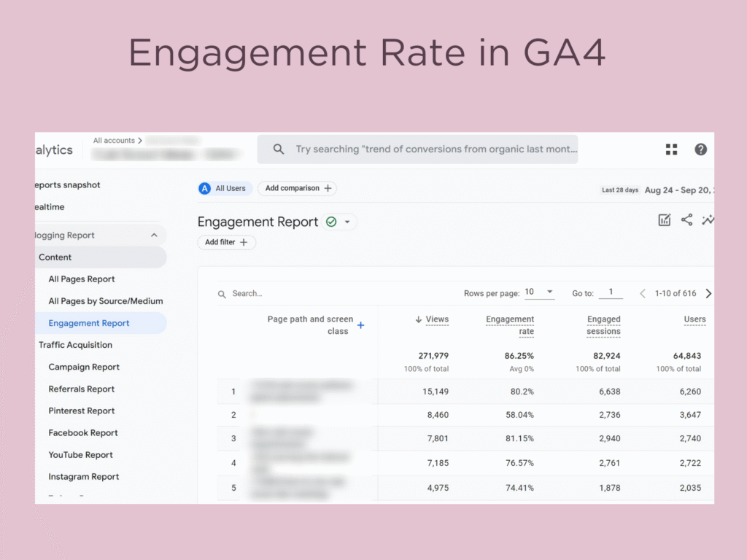Collapse the Blogging Report section

point(154,236)
